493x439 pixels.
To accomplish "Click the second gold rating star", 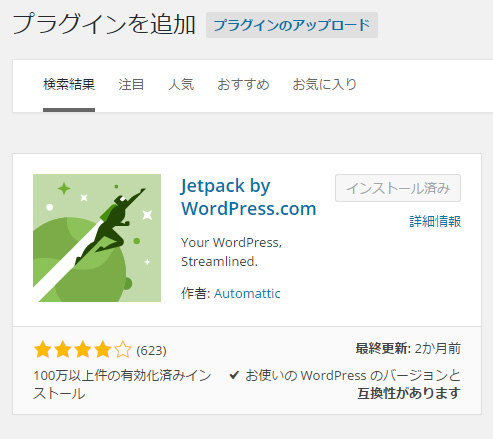I will 63,350.
